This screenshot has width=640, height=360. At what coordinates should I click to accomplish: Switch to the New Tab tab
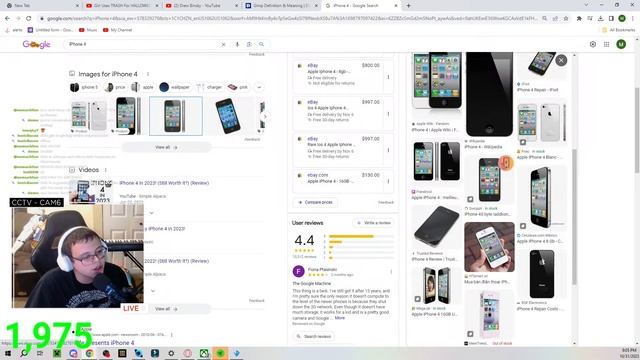41,6
